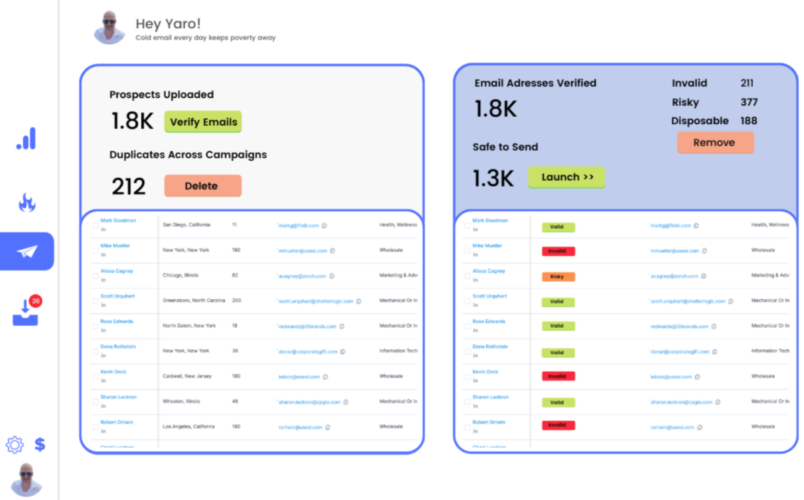Copy rortwin email in Prospects Uploaded table

coord(328,427)
